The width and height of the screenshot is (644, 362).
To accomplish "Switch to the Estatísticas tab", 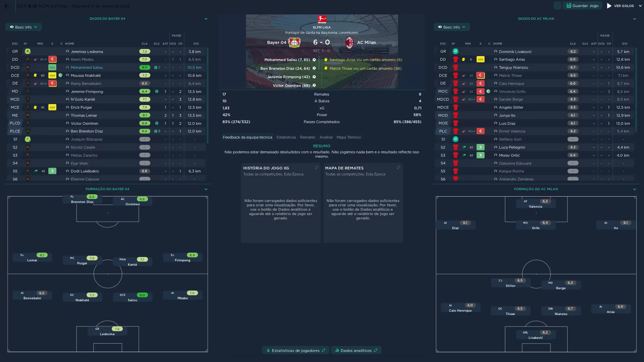I will (x=286, y=137).
